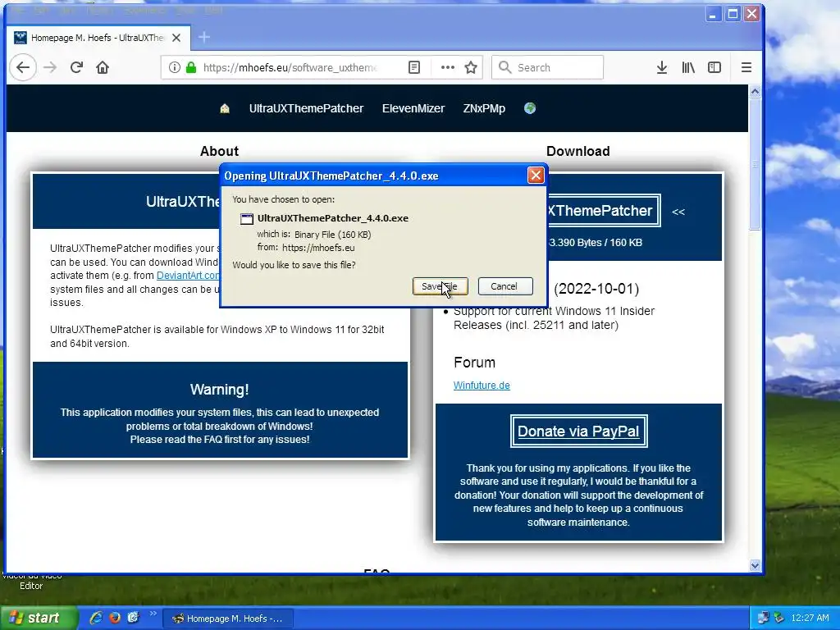The image size is (840, 630).
Task: Click the second system tray icon
Action: coord(779,618)
